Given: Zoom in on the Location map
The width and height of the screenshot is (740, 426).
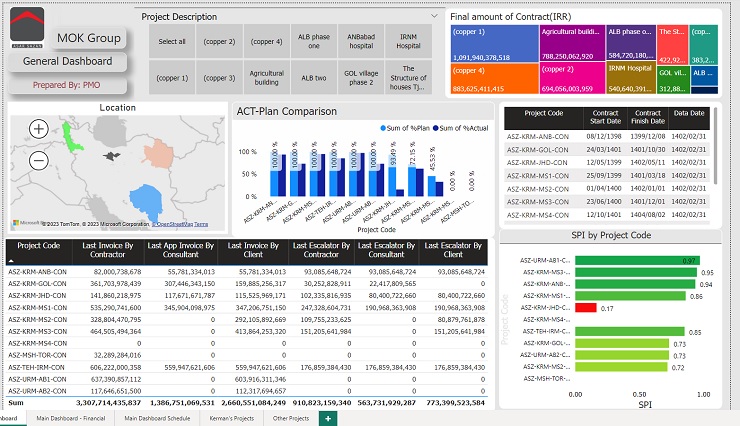Looking at the screenshot, I should [39, 129].
